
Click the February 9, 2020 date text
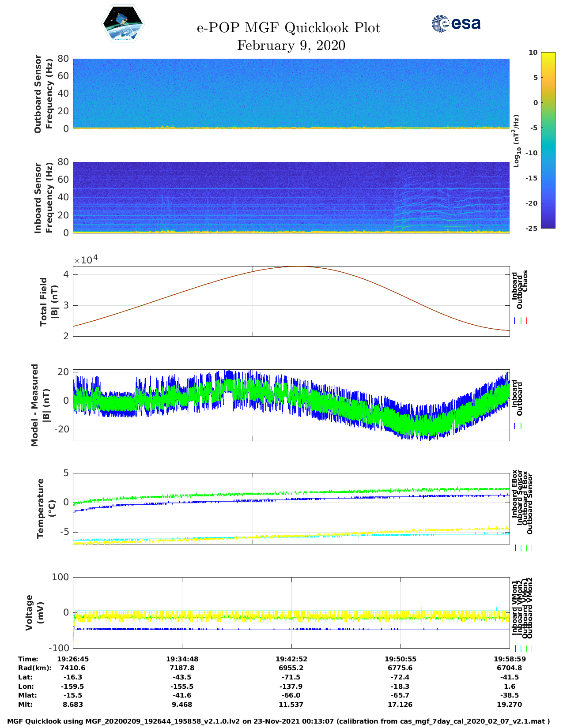click(291, 45)
